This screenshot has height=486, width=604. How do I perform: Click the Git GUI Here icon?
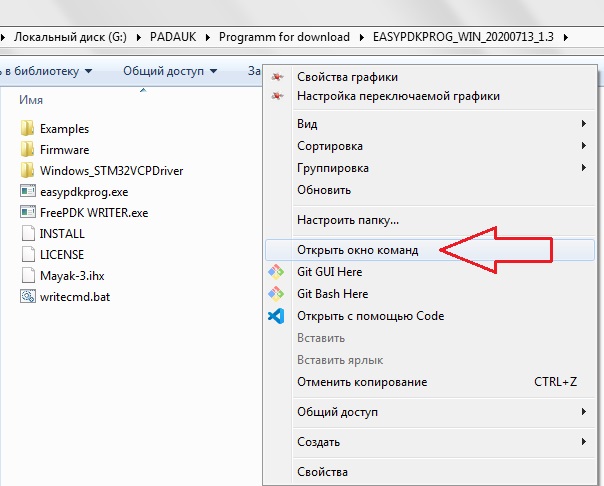[x=277, y=272]
